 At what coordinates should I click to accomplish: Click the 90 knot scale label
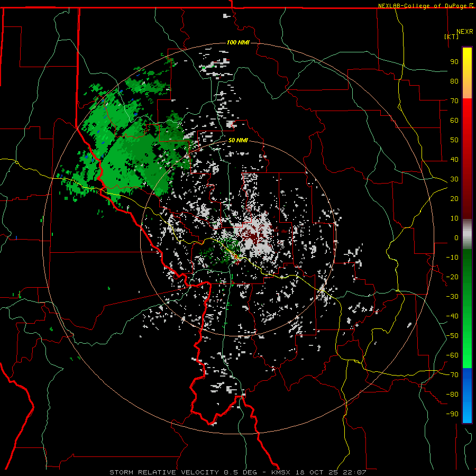[x=454, y=62]
